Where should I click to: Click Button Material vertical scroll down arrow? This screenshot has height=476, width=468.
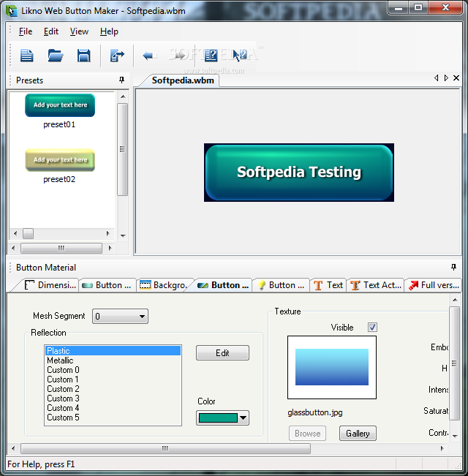click(x=455, y=436)
